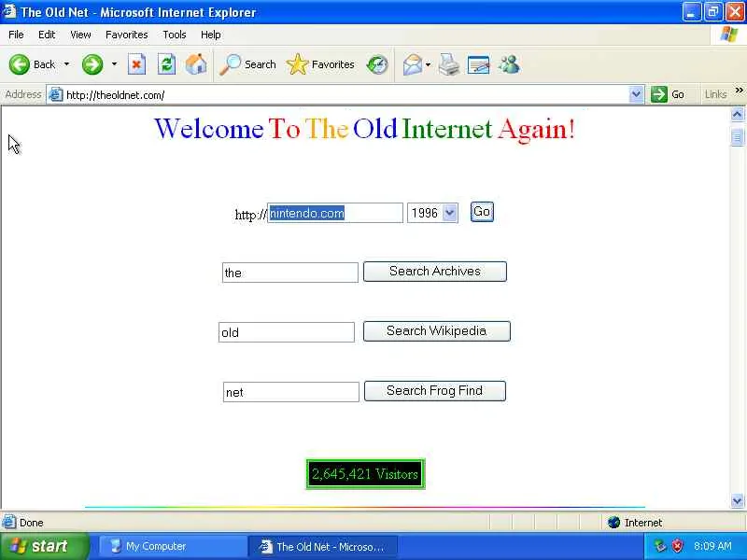Stop page loading with the red X icon
The width and height of the screenshot is (747, 560).
click(136, 64)
